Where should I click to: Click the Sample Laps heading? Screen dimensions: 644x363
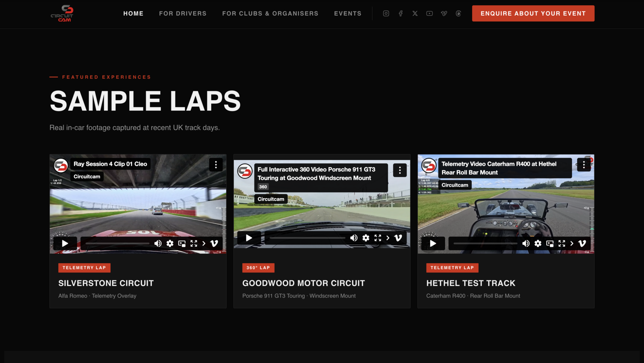[x=145, y=101]
